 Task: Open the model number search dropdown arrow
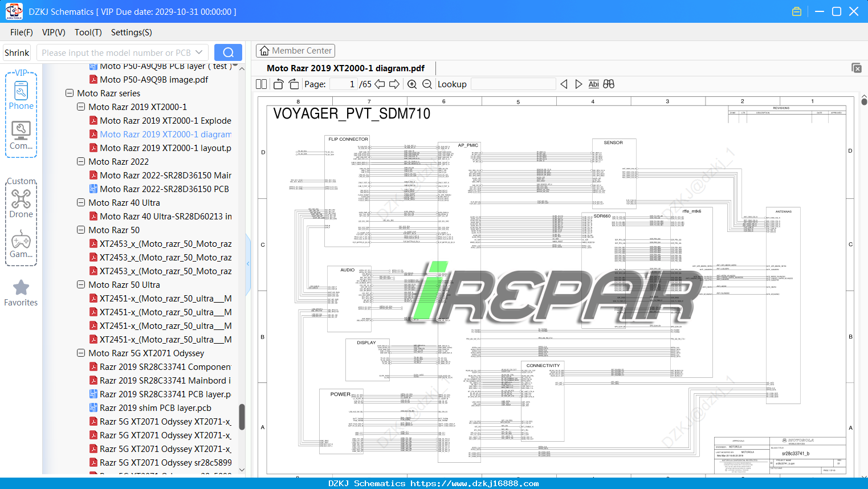pos(199,52)
